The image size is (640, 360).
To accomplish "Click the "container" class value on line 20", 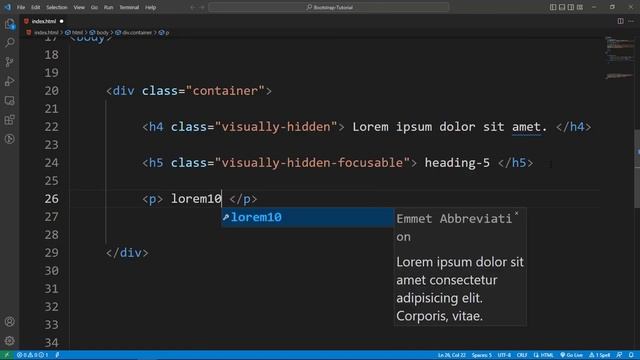I will point(225,91).
